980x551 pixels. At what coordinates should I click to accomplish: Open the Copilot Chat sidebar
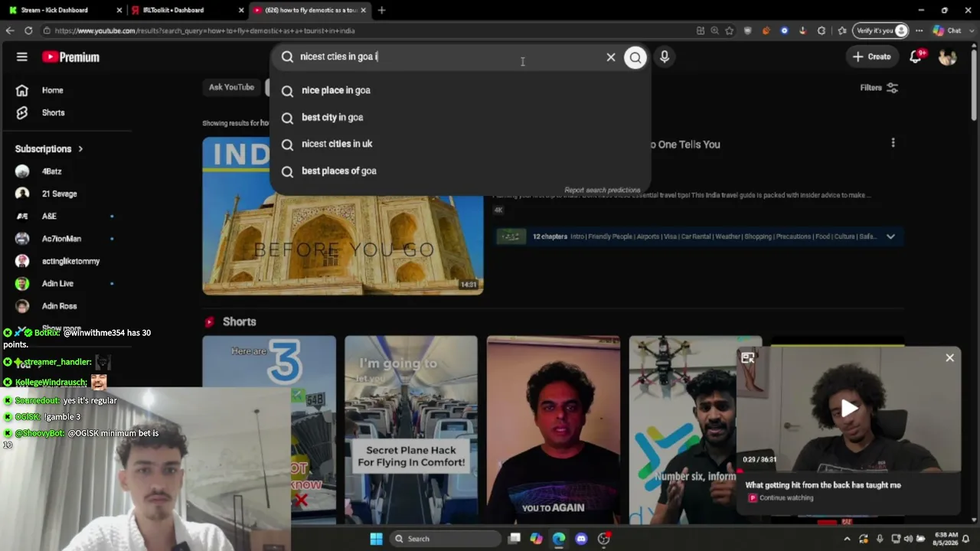(x=947, y=31)
